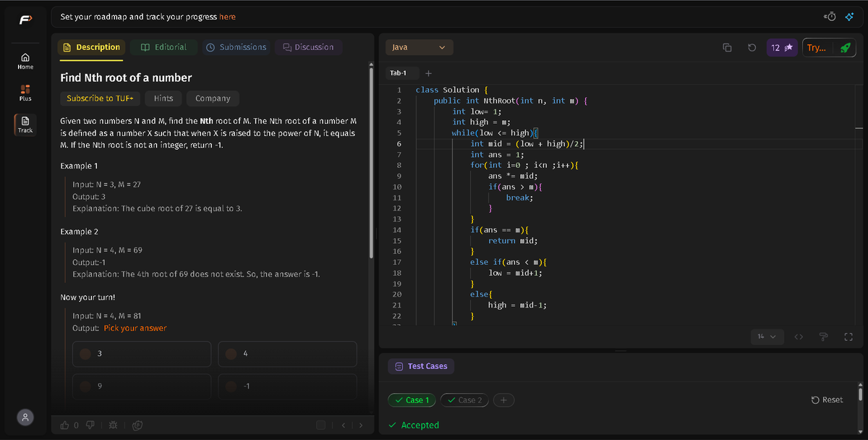The width and height of the screenshot is (868, 440).
Task: Pick answer option -1
Action: pos(287,385)
